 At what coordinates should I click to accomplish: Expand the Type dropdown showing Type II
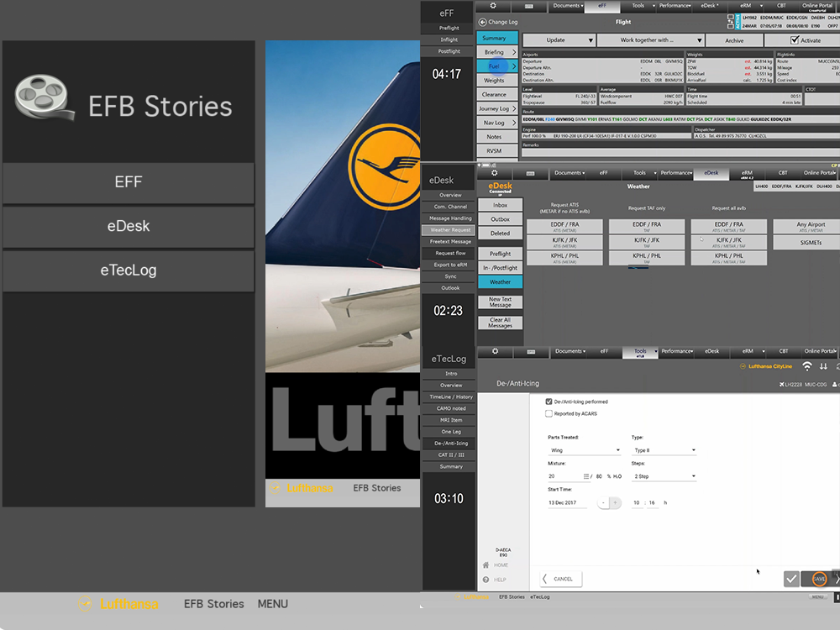(664, 450)
